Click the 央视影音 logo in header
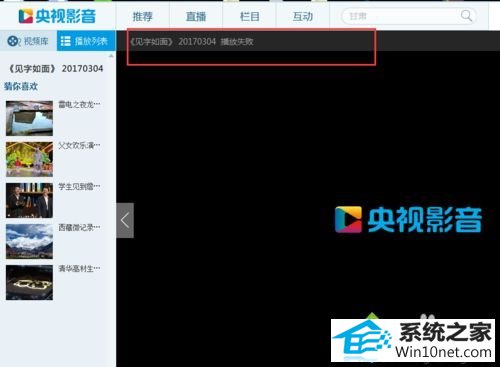This screenshot has width=500, height=367. click(57, 16)
